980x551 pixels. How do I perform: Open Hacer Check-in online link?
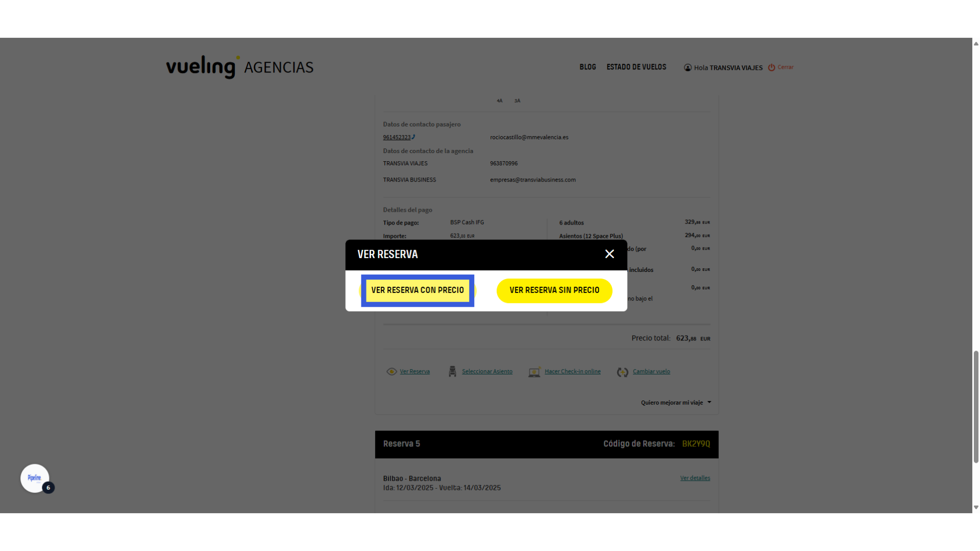[x=572, y=371]
